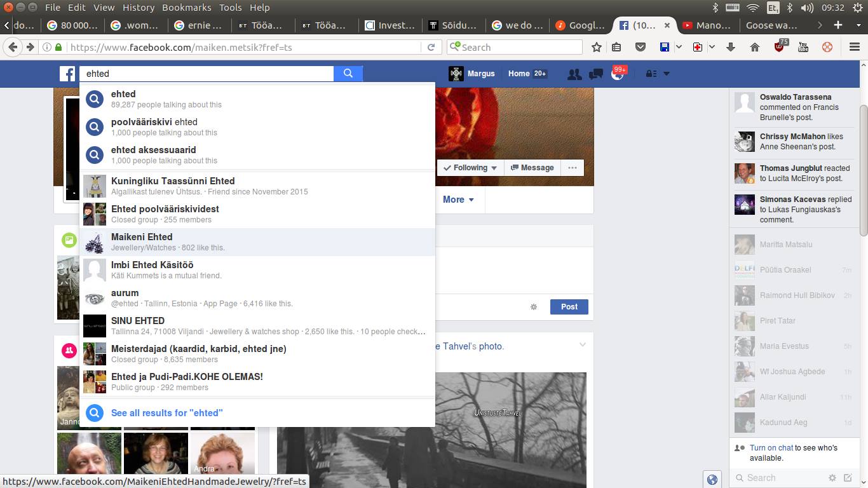
Task: Open uBlock shield icon showing 75
Action: pos(780,46)
